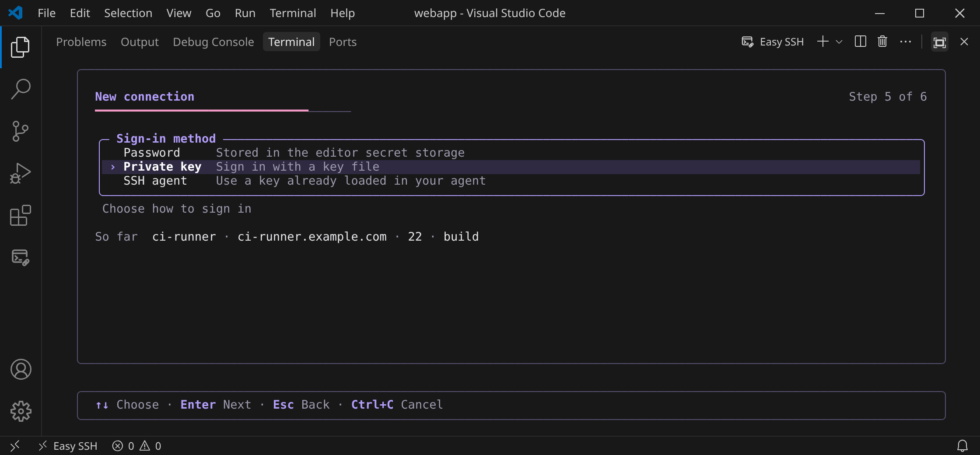
Task: Click the Easy SSH status bar item
Action: [68, 446]
